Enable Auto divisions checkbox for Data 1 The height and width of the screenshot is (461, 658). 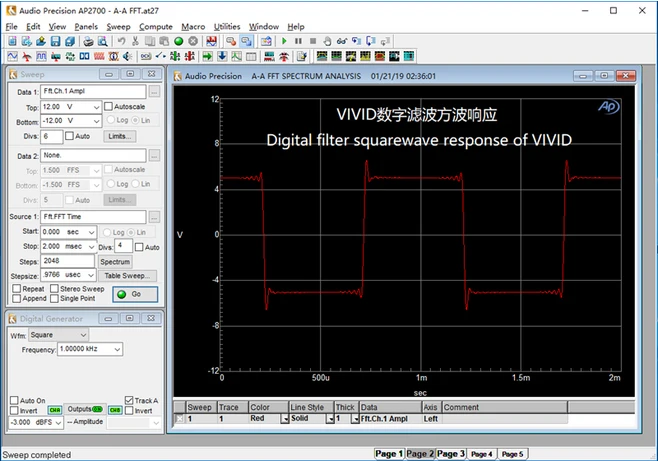70,136
